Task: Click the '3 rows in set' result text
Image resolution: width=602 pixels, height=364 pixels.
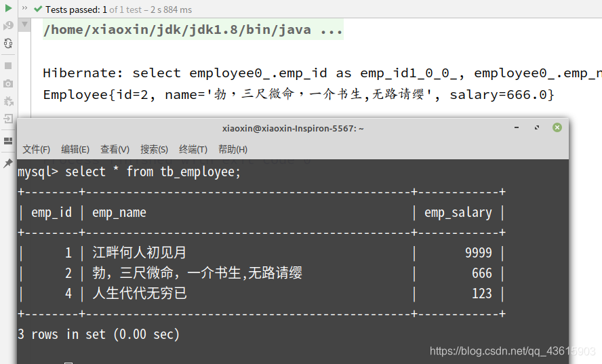Action: click(98, 334)
